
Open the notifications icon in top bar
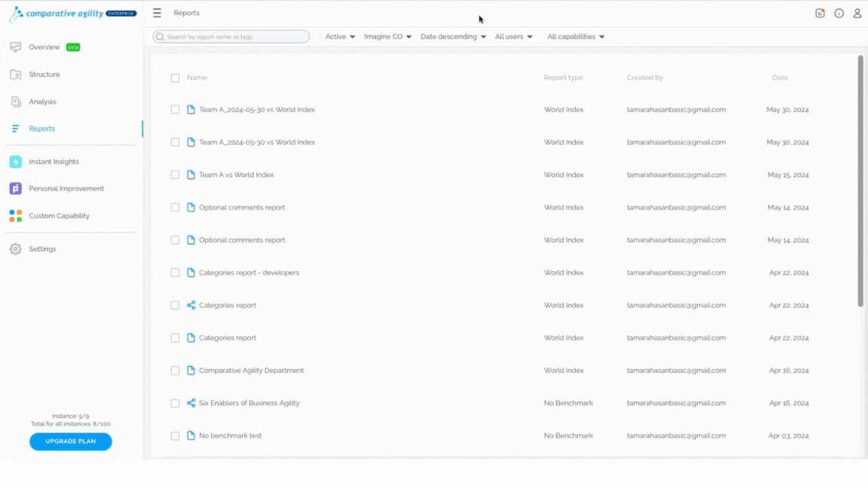[x=820, y=14]
